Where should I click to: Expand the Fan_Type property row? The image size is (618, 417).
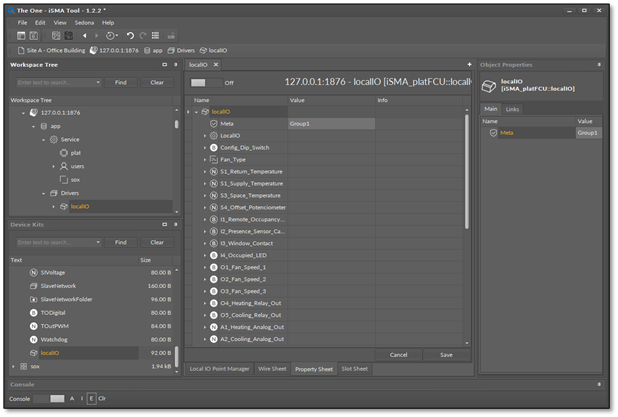205,159
